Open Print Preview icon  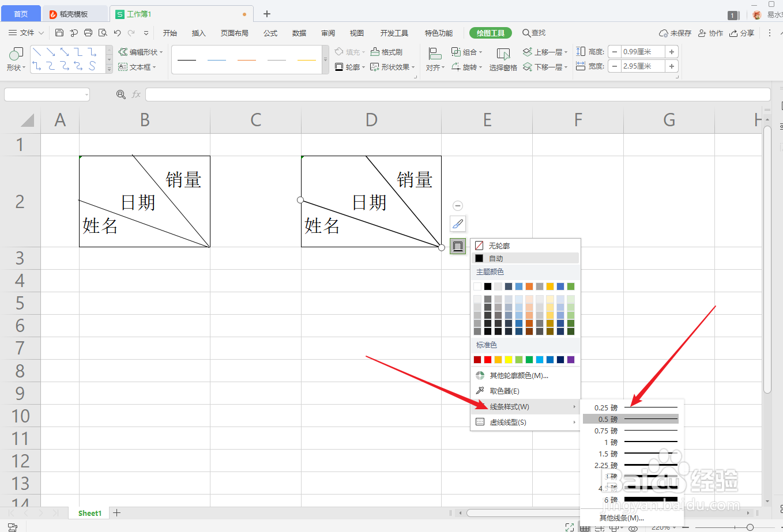(103, 33)
